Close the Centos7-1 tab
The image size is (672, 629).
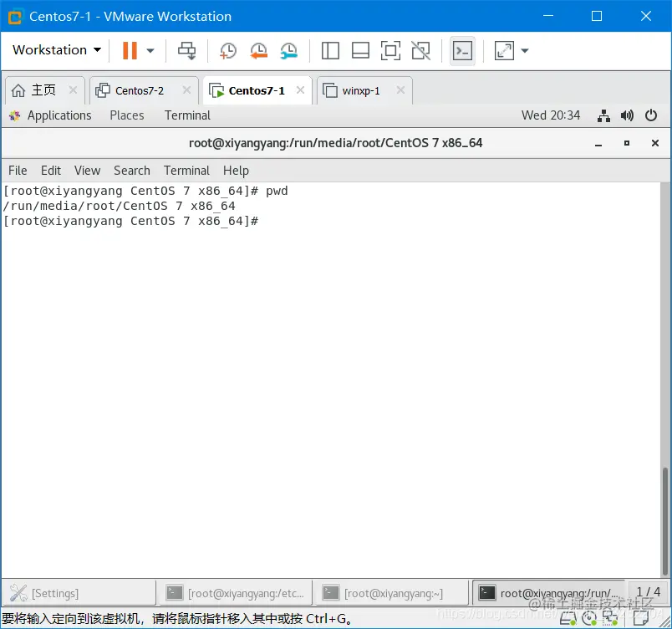pyautogui.click(x=300, y=90)
